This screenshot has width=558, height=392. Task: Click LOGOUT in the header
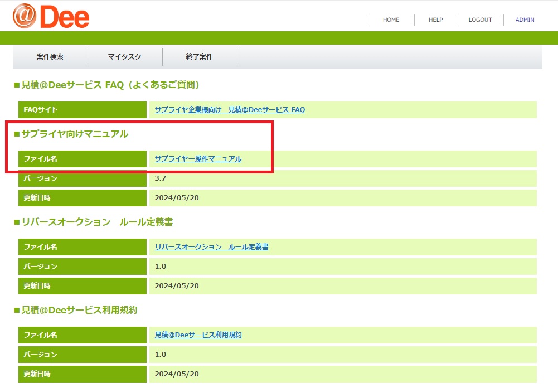pos(480,20)
